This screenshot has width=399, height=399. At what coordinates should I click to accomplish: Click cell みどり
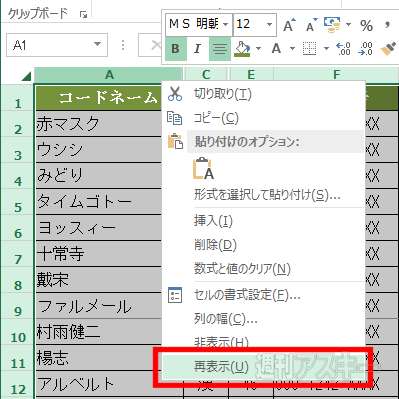(99, 176)
